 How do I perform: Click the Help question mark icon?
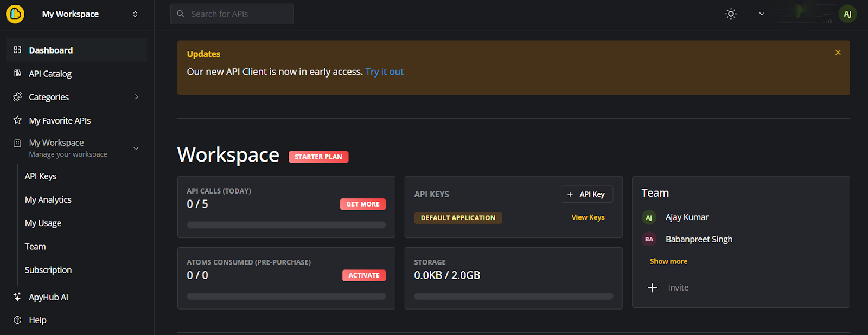point(17,320)
